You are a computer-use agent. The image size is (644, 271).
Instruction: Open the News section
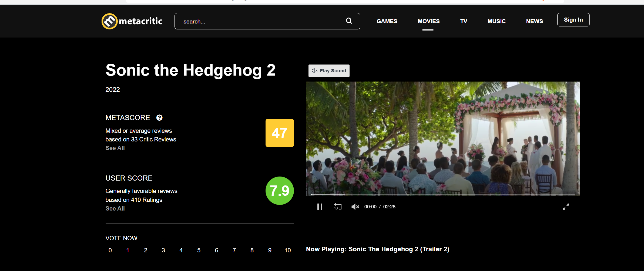(x=534, y=21)
